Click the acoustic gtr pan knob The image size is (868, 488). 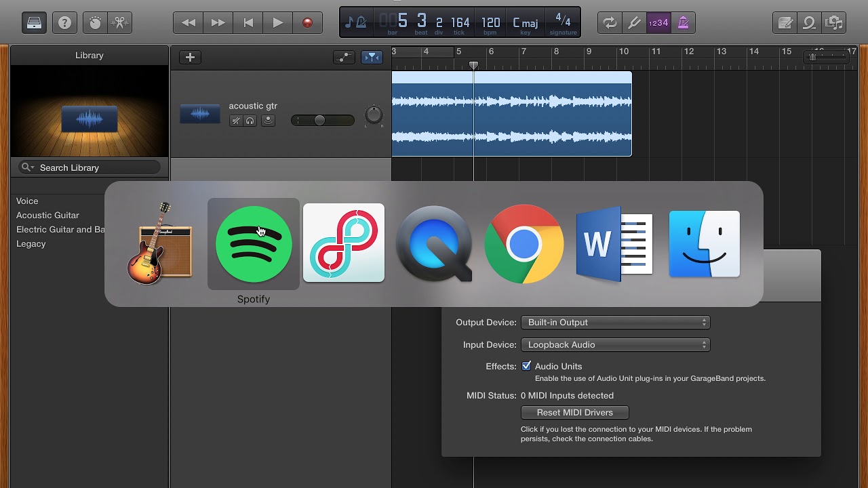pyautogui.click(x=374, y=115)
